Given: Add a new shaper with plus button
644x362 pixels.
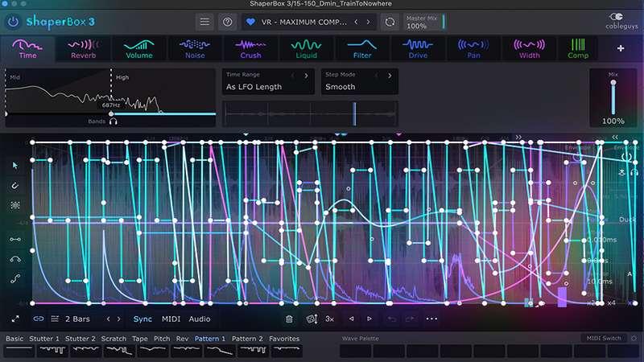Looking at the screenshot, I should click(621, 48).
